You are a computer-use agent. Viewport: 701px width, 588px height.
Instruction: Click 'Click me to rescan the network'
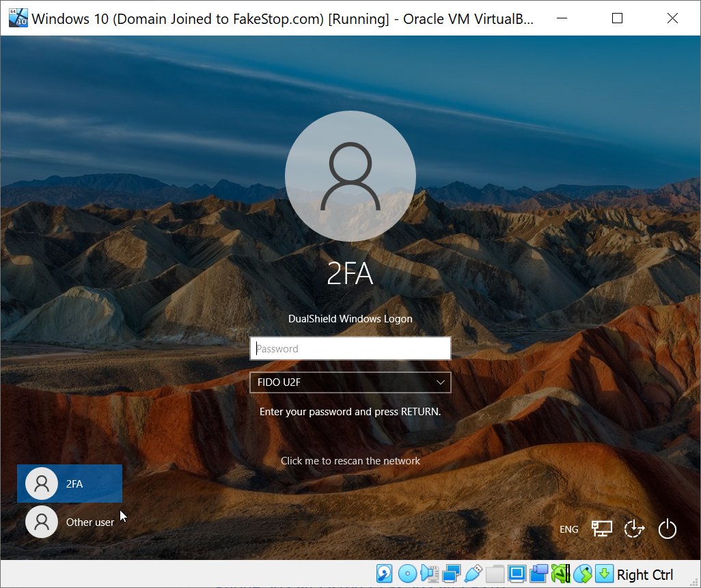click(x=350, y=461)
